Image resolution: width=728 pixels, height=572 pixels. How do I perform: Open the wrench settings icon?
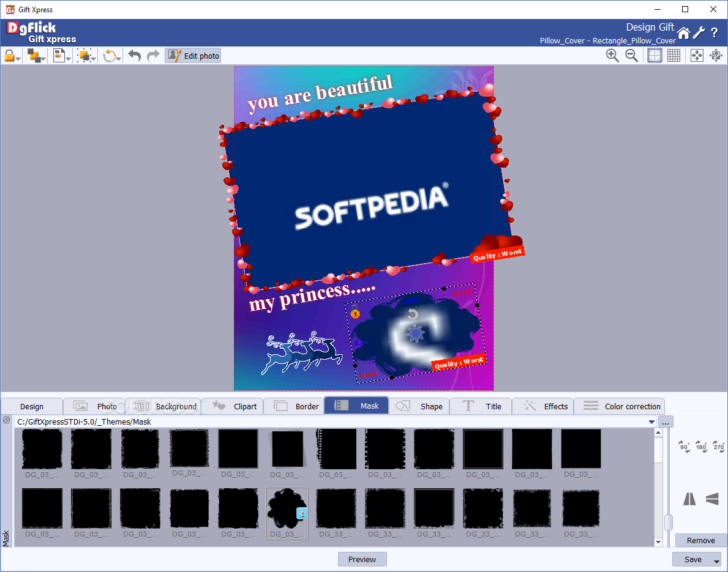click(699, 32)
